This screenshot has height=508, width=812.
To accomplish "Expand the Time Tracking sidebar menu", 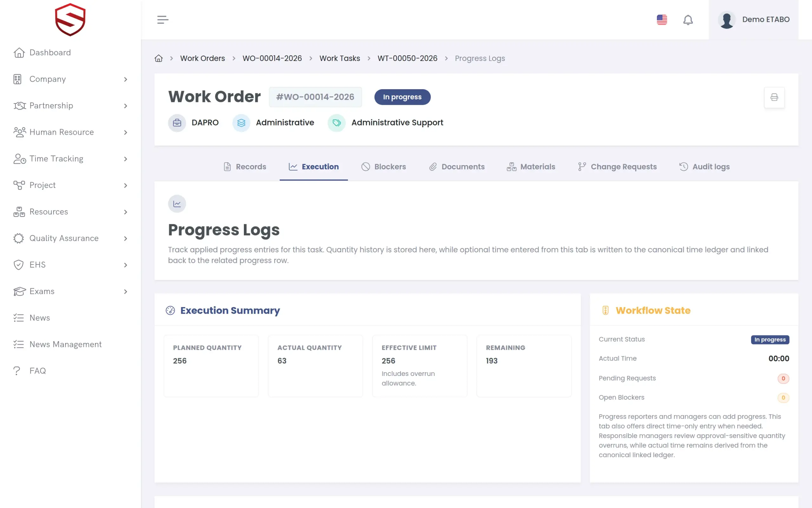I will [70, 159].
